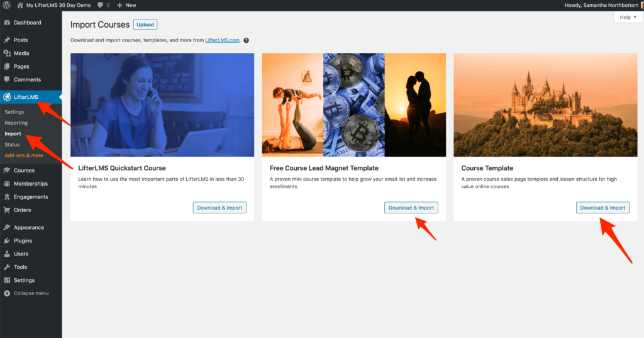The image size is (644, 338).
Task: Open the Tools wrench menu item
Action: [20, 267]
